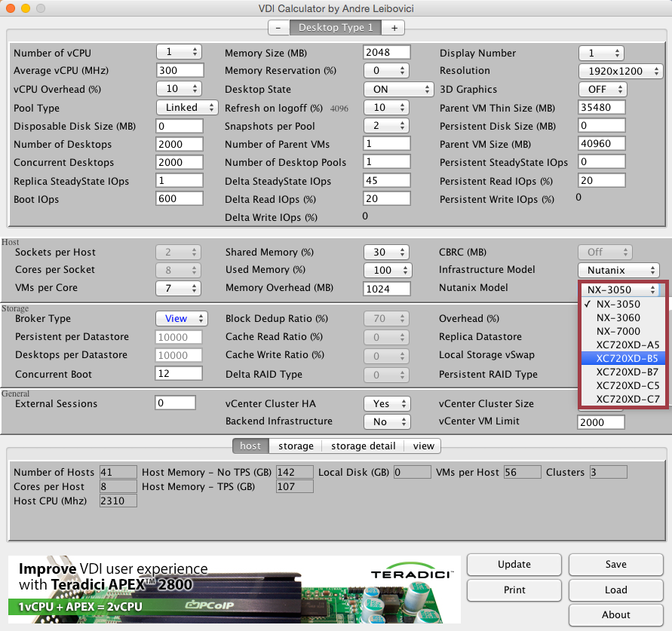Select the Desktop Type 1 tab
The width and height of the screenshot is (672, 631).
[x=336, y=28]
